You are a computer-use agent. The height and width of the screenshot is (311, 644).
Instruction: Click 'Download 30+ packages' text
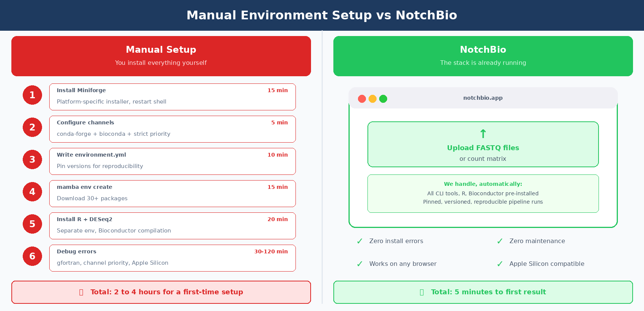coord(92,198)
